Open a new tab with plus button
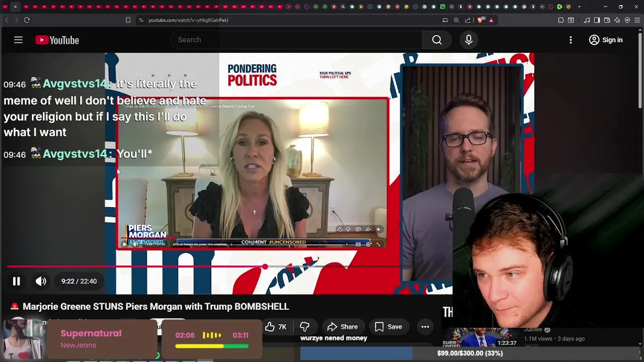 [x=579, y=7]
